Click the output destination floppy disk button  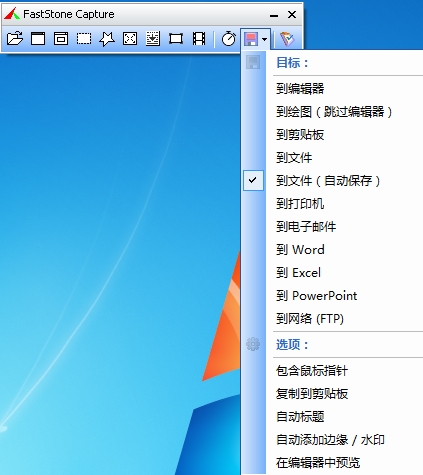pos(251,39)
